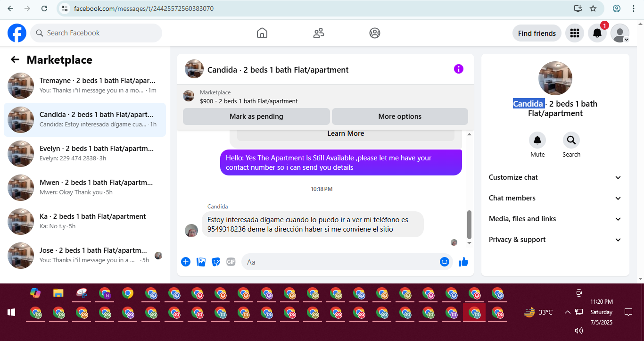Click the 10:18 PM timestamp

(x=322, y=189)
